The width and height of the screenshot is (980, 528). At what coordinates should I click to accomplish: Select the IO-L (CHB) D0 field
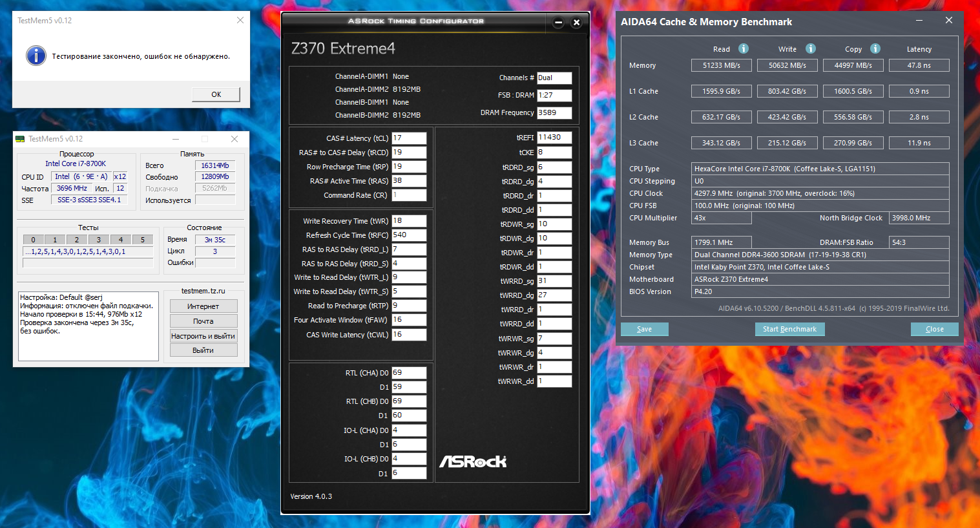409,459
